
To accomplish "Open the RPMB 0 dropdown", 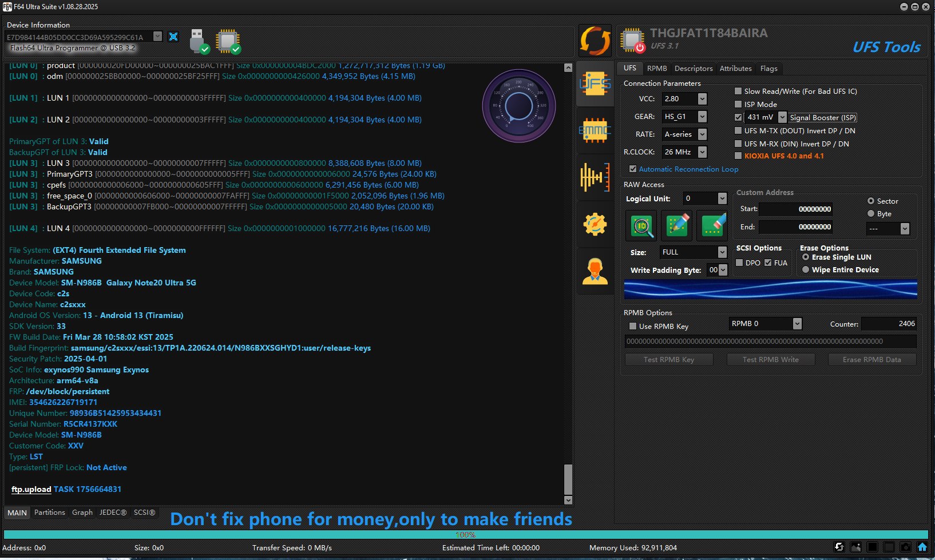I will 797,324.
